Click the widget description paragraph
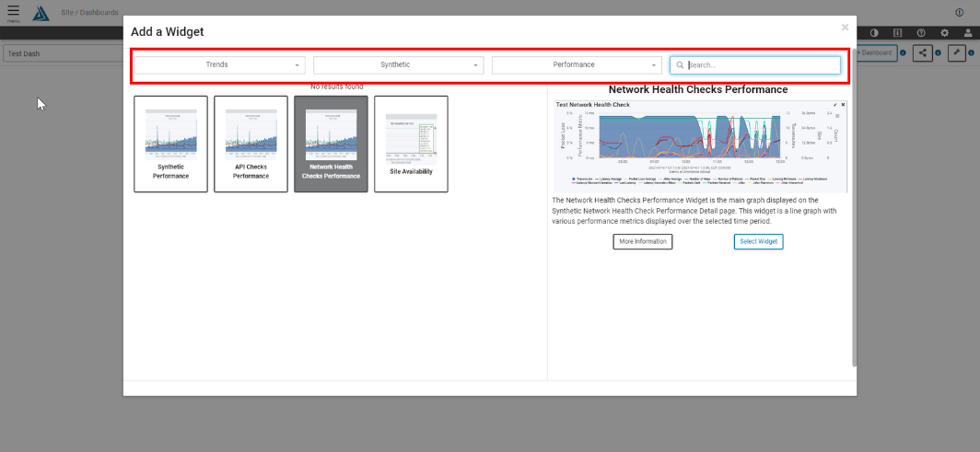Viewport: 980px width, 452px height. pos(694,211)
